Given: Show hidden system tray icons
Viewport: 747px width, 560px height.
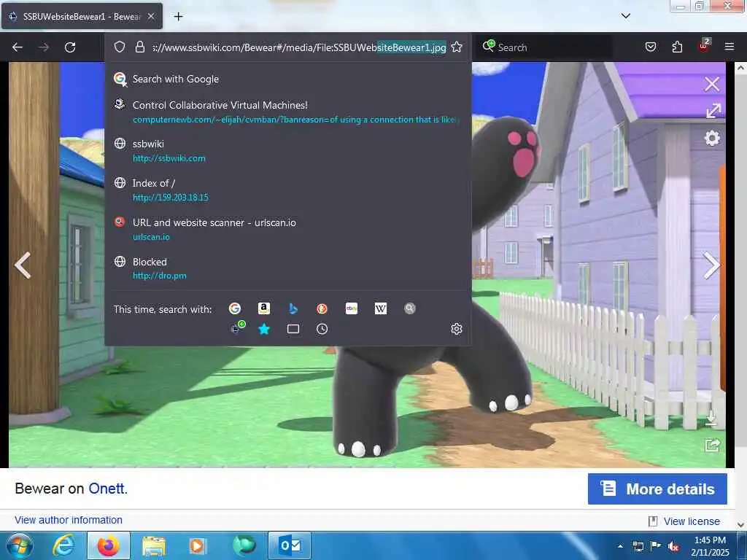Looking at the screenshot, I should click(x=620, y=546).
